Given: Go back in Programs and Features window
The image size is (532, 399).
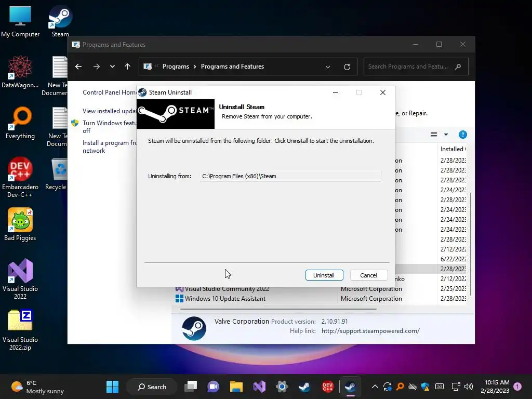Looking at the screenshot, I should [x=78, y=66].
